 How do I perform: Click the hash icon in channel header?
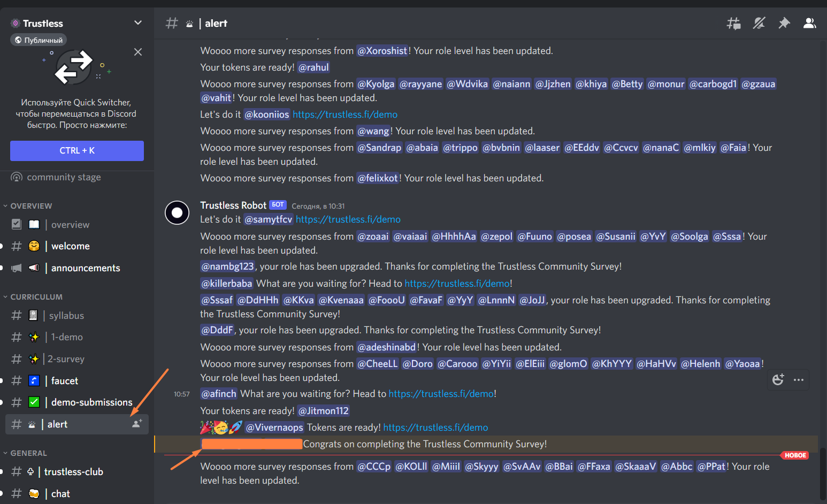[172, 23]
